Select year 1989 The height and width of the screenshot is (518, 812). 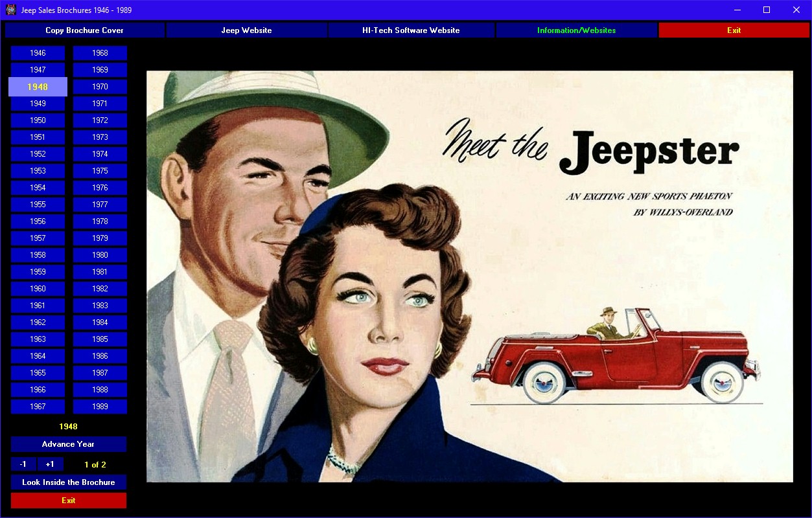(x=100, y=407)
